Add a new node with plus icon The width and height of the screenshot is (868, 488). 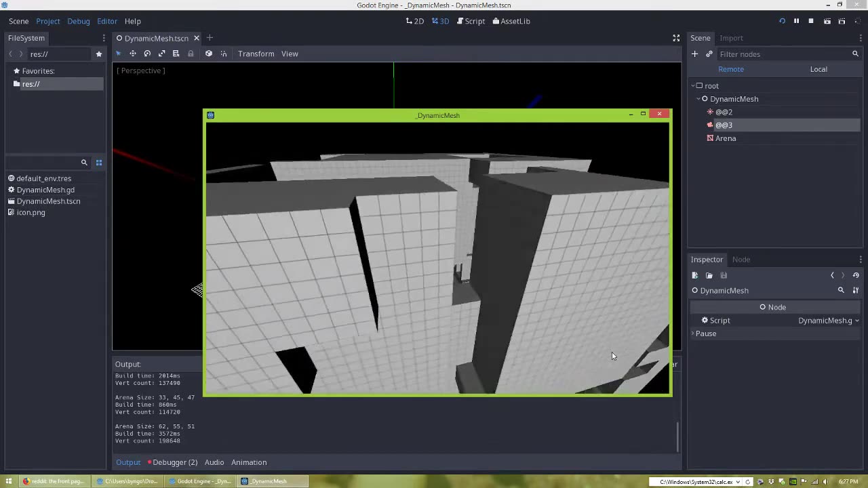point(694,54)
